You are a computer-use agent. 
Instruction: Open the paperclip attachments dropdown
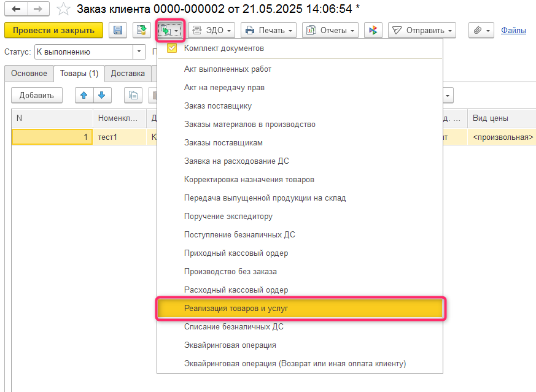481,30
